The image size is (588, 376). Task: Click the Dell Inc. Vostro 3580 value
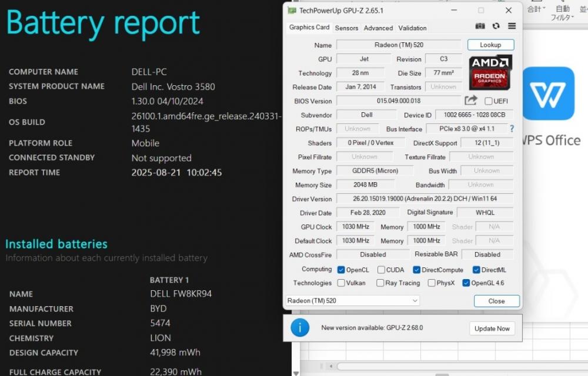click(173, 87)
